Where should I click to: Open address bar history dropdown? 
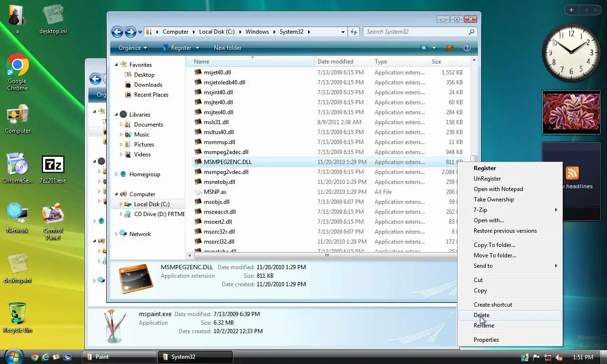(343, 32)
